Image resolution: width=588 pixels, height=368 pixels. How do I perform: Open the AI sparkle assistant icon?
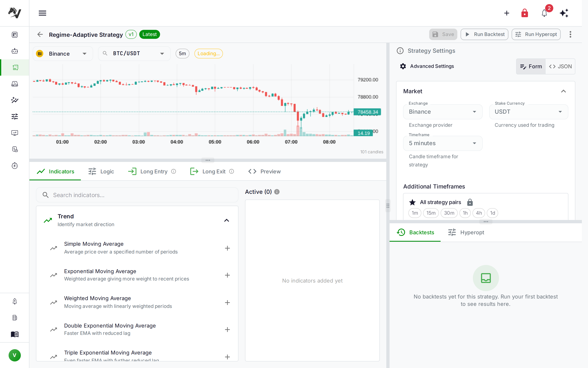click(564, 13)
